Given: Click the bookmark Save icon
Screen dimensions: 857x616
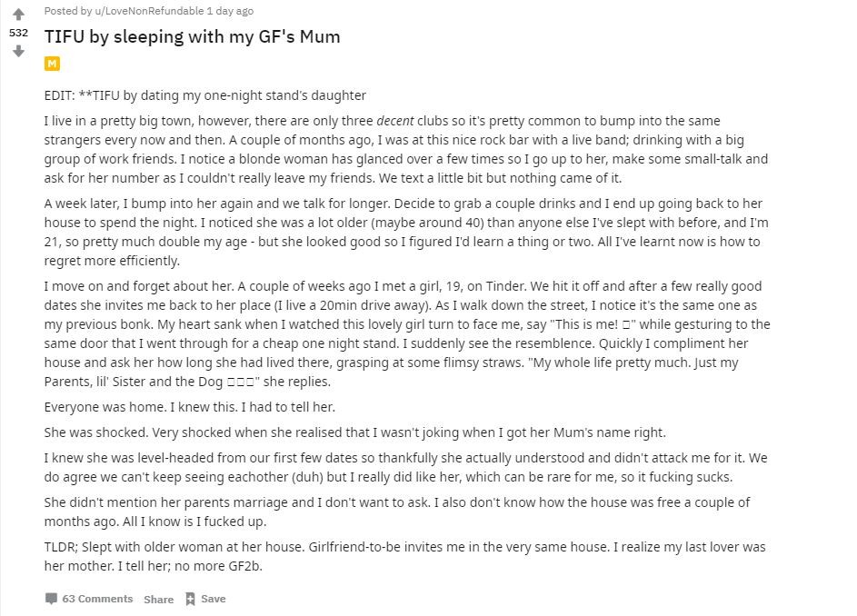Looking at the screenshot, I should click(x=190, y=599).
